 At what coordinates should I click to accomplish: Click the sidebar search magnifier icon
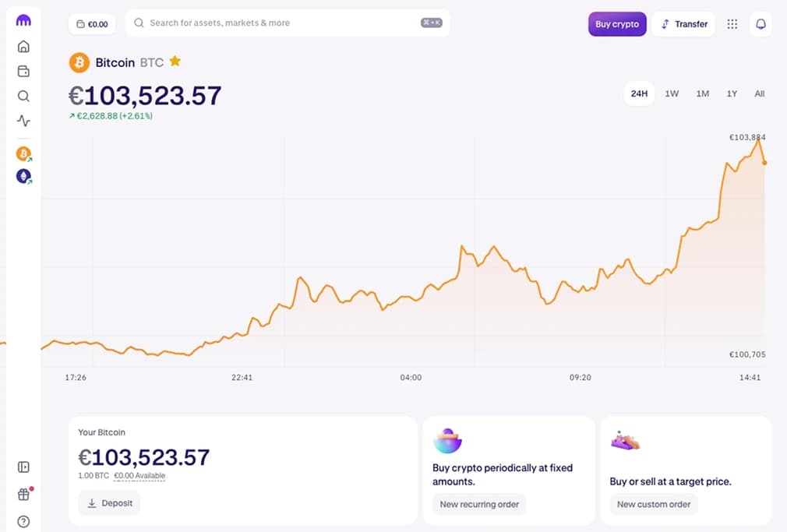coord(23,97)
